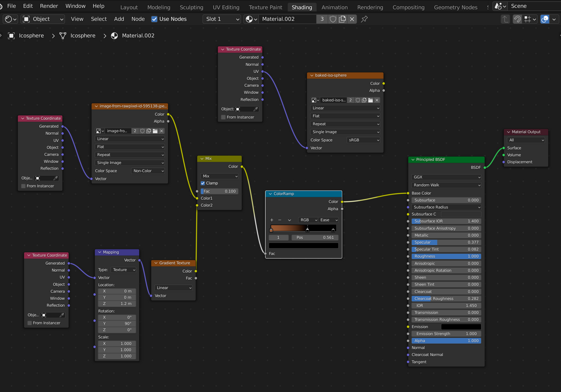This screenshot has height=392, width=561.
Task: Click the Add menu in node editor header
Action: click(x=119, y=19)
